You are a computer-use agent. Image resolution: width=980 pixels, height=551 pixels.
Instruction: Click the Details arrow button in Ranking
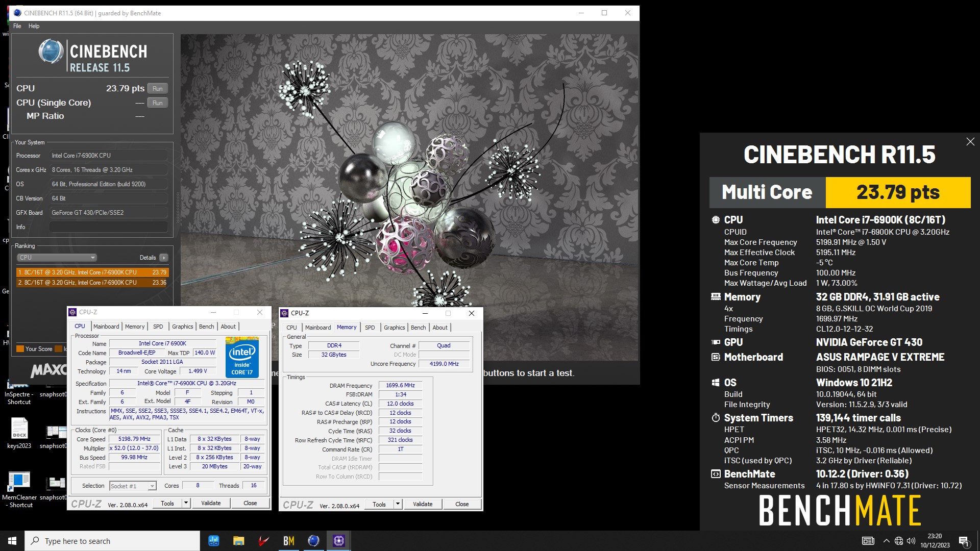pos(164,258)
